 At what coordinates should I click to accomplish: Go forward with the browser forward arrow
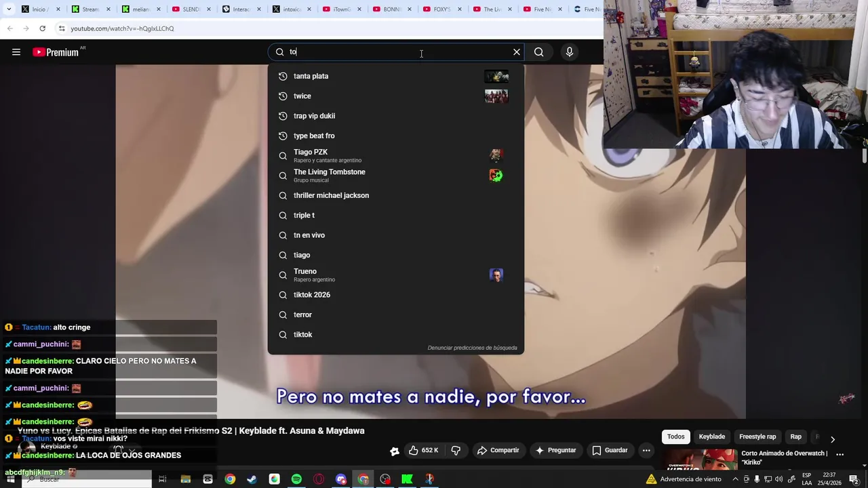tap(26, 28)
